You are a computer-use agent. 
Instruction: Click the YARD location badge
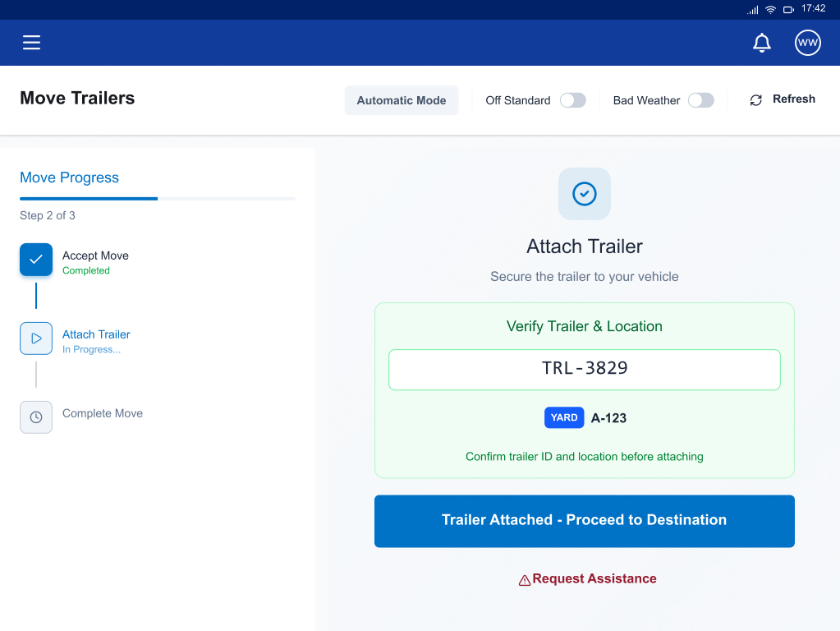coord(563,417)
